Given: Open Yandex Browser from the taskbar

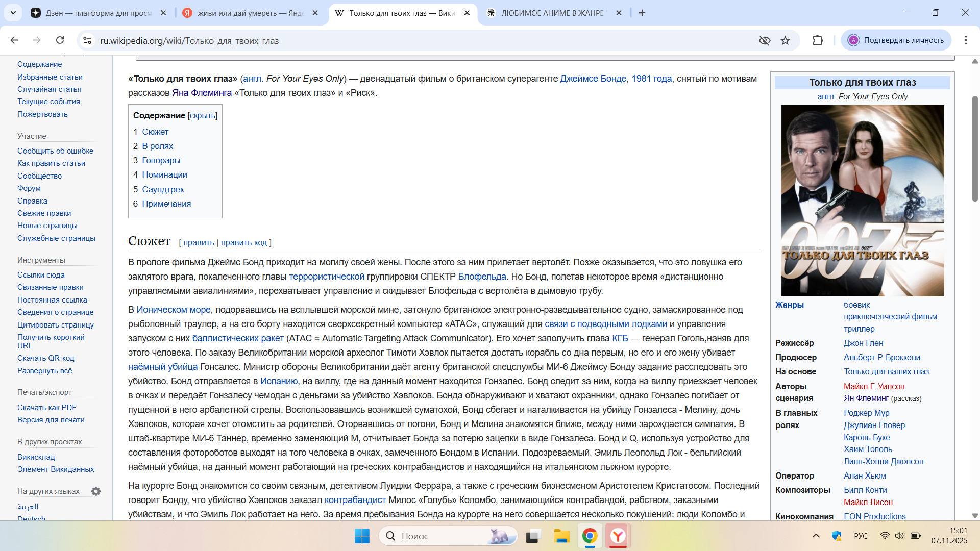Looking at the screenshot, I should pos(618,536).
